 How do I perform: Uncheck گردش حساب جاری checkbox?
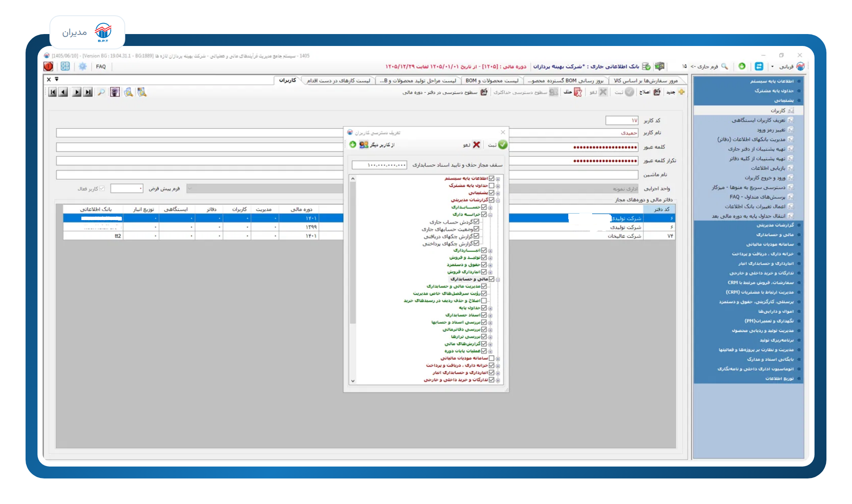(476, 222)
